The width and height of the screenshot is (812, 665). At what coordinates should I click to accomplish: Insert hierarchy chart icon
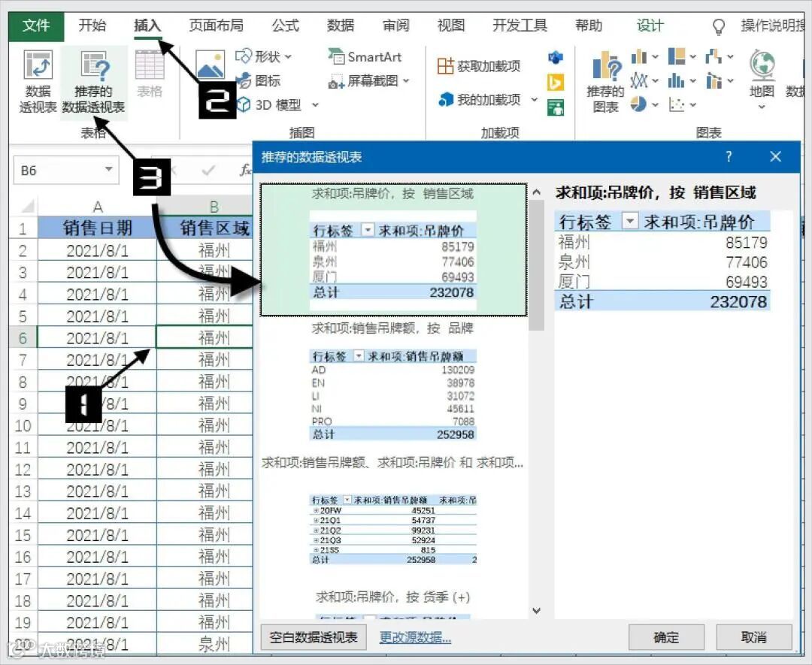pos(677,56)
